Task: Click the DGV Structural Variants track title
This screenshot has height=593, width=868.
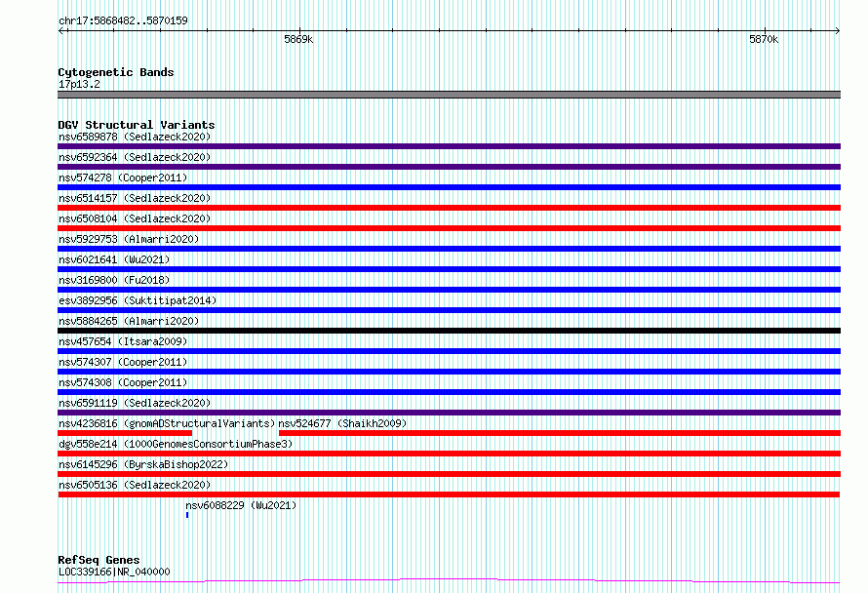Action: tap(137, 125)
